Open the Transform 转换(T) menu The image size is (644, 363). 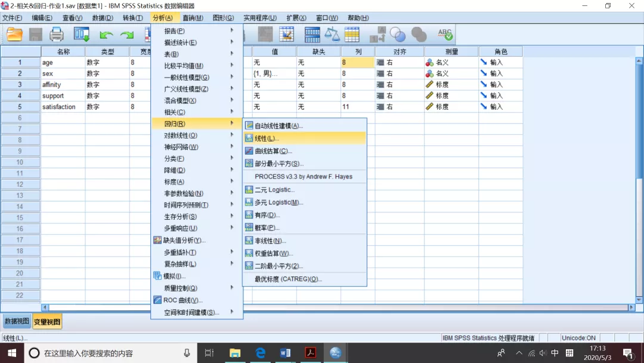tap(132, 18)
